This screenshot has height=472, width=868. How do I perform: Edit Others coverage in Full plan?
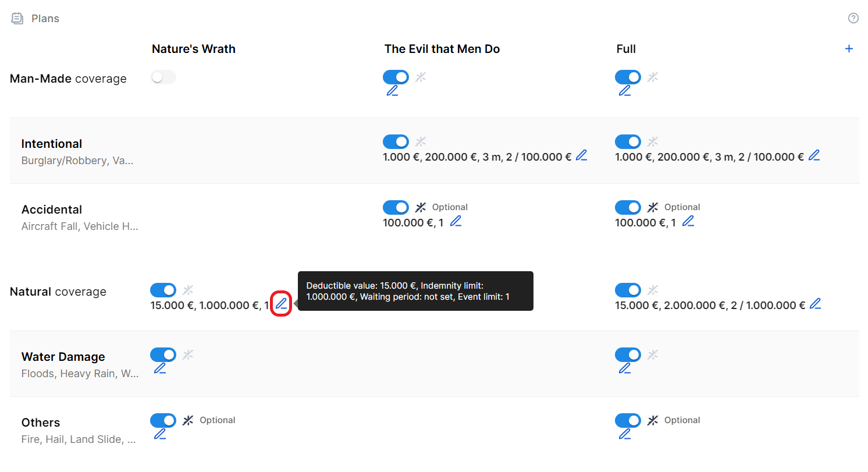pyautogui.click(x=625, y=434)
